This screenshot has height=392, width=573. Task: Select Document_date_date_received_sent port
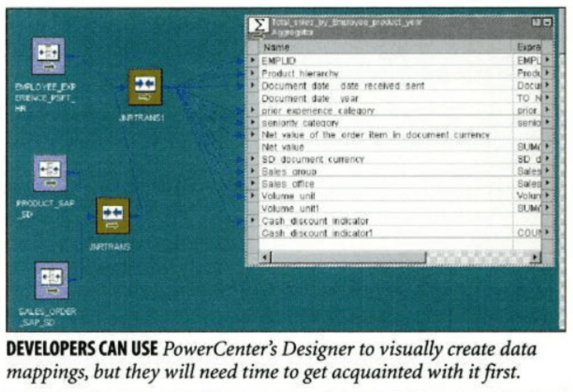(x=343, y=85)
